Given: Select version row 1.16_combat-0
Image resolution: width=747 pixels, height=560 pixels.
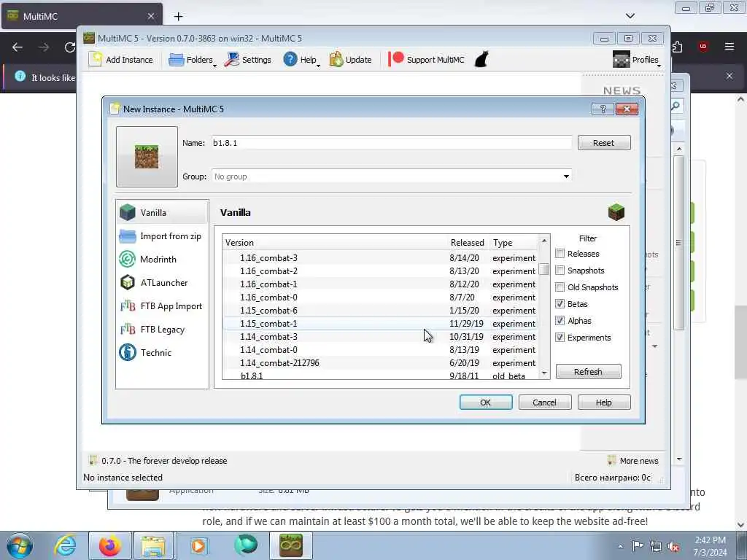Looking at the screenshot, I should tap(381, 297).
